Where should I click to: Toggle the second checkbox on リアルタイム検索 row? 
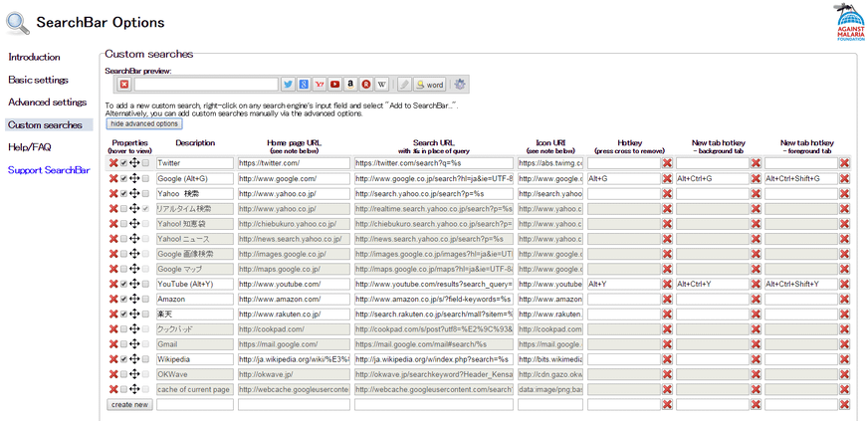click(145, 209)
